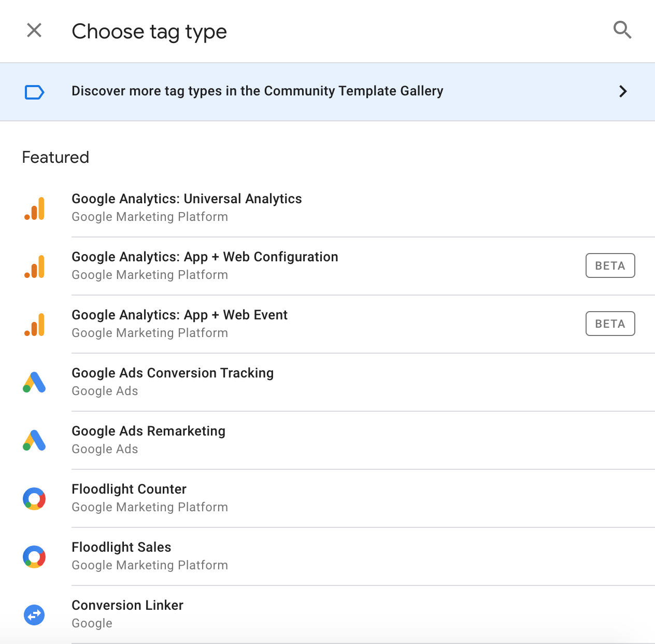
Task: Expand Community Template Gallery chevron arrow
Action: point(623,91)
